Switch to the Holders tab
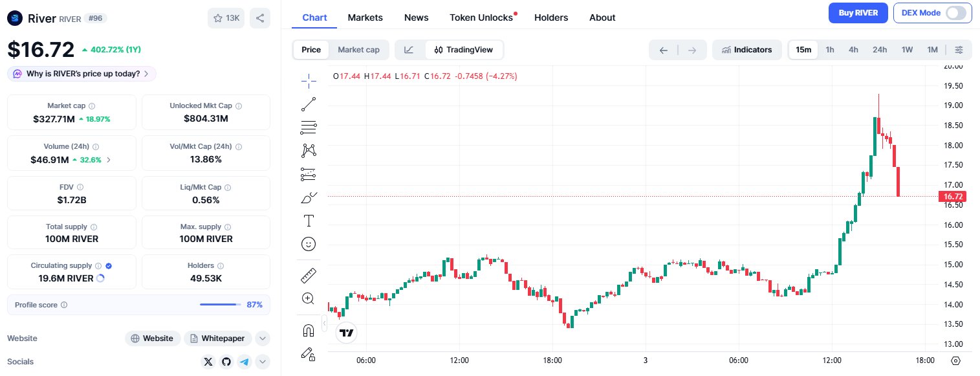The width and height of the screenshot is (980, 376). pyautogui.click(x=550, y=17)
